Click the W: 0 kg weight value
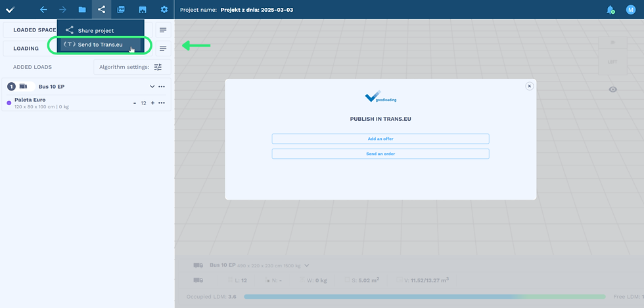The width and height of the screenshot is (644, 308). 317,280
